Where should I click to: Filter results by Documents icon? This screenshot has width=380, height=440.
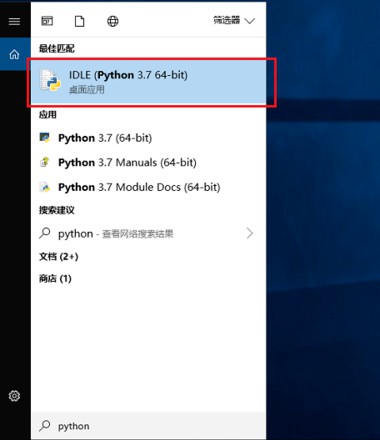tap(79, 21)
